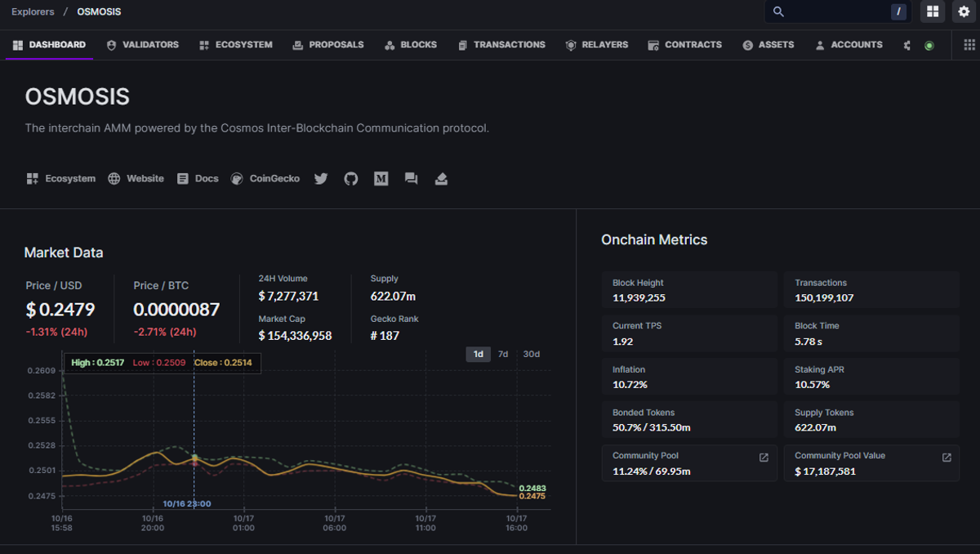Screen dimensions: 980x554
Task: Open the Blocks tab
Action: 411,45
